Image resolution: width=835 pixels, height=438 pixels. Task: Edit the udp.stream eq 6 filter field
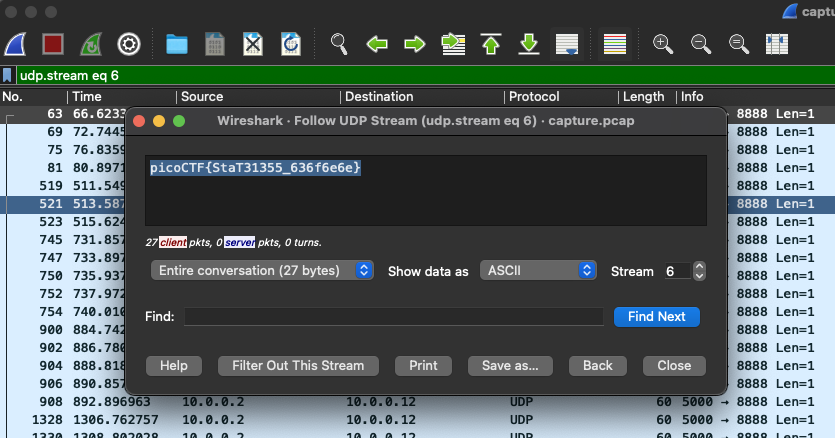point(426,75)
